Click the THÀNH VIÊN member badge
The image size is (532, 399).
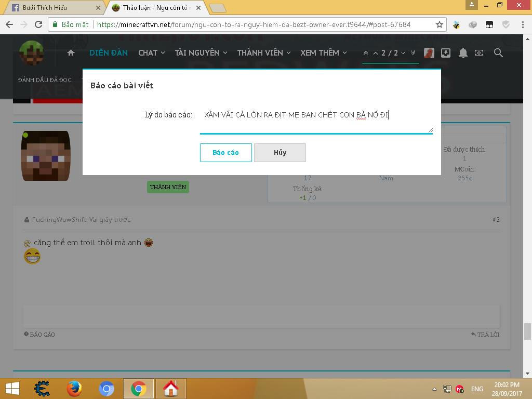point(168,187)
